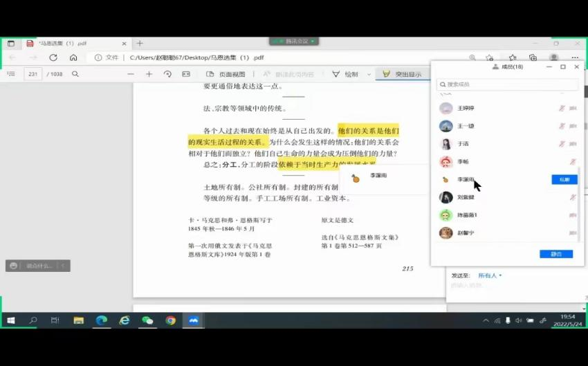Viewport: 588px width, 366px height.
Task: Click the 搜索成员 search field
Action: pyautogui.click(x=507, y=84)
